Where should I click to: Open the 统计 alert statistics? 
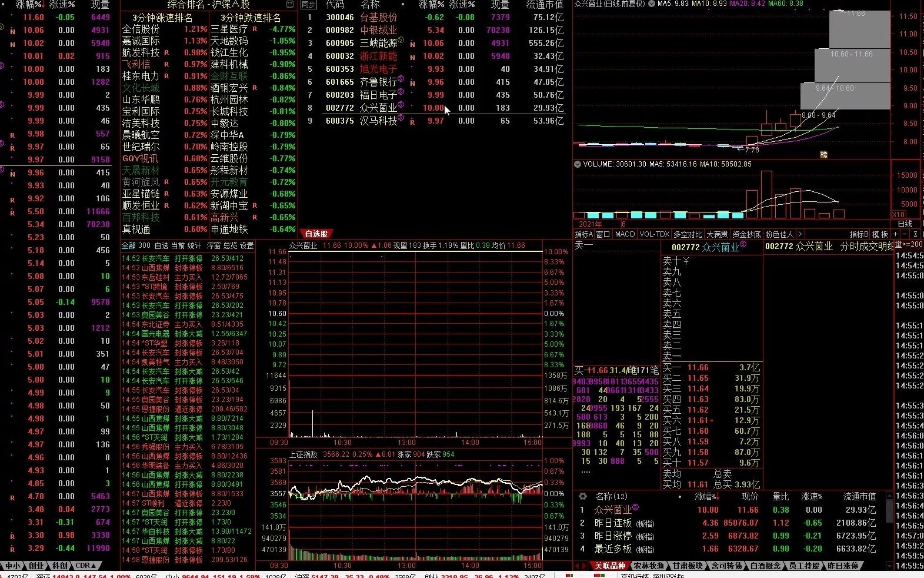[x=194, y=245]
